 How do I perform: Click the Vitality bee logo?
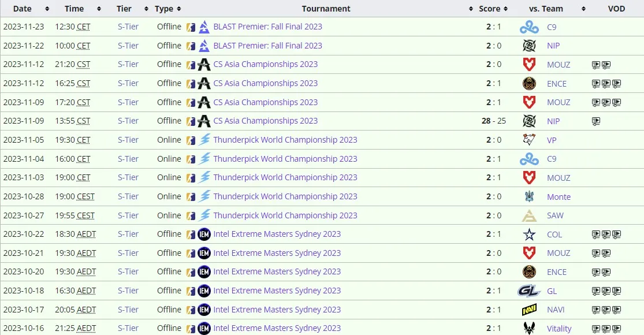pos(529,328)
